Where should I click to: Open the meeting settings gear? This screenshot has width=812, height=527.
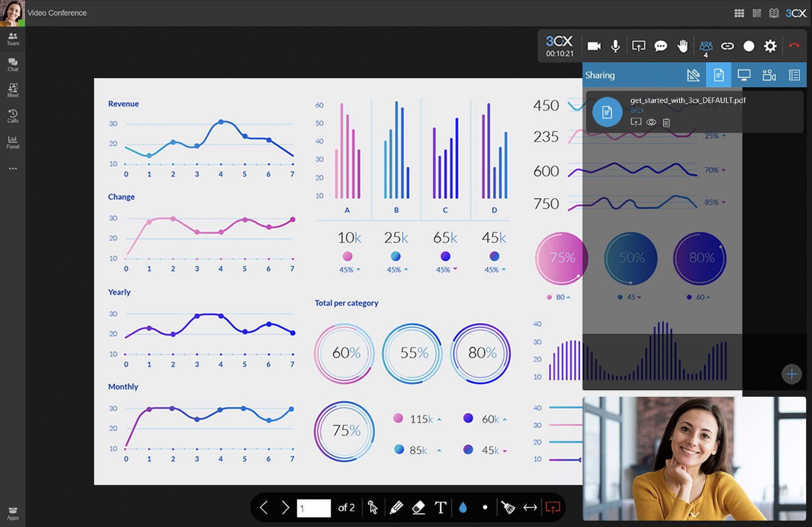click(x=770, y=46)
